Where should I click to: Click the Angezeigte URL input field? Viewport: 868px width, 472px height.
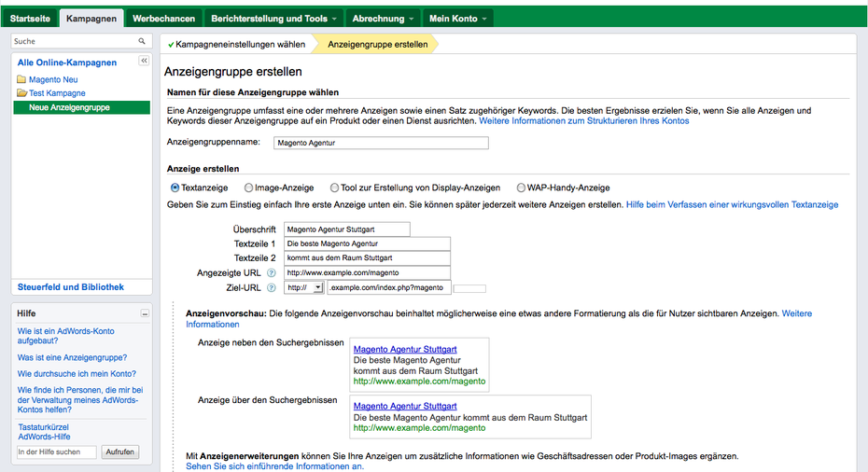click(367, 272)
